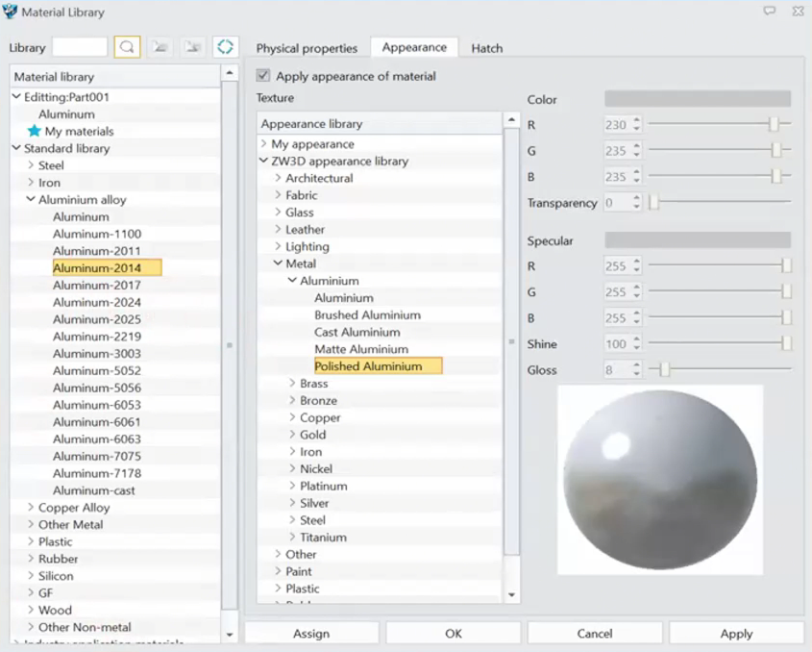This screenshot has width=812, height=652.
Task: Expand the Brass appearance folder
Action: [x=292, y=384]
